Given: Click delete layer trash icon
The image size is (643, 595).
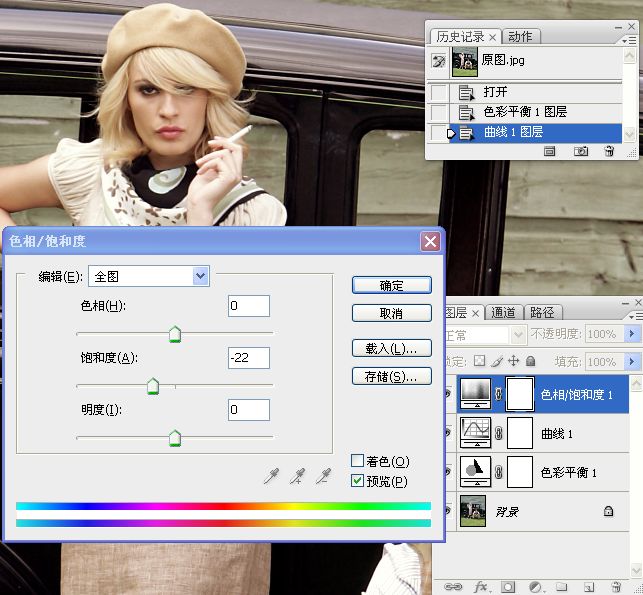Looking at the screenshot, I should (x=616, y=587).
